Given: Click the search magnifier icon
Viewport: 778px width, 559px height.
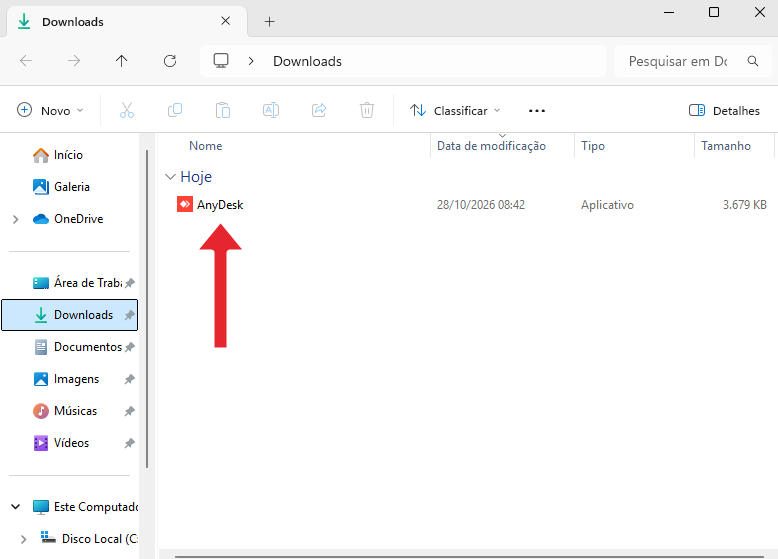Looking at the screenshot, I should pos(753,61).
